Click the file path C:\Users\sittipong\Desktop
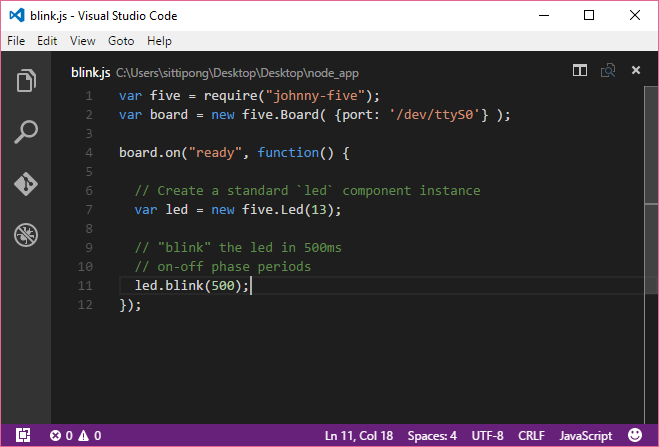 coord(237,73)
